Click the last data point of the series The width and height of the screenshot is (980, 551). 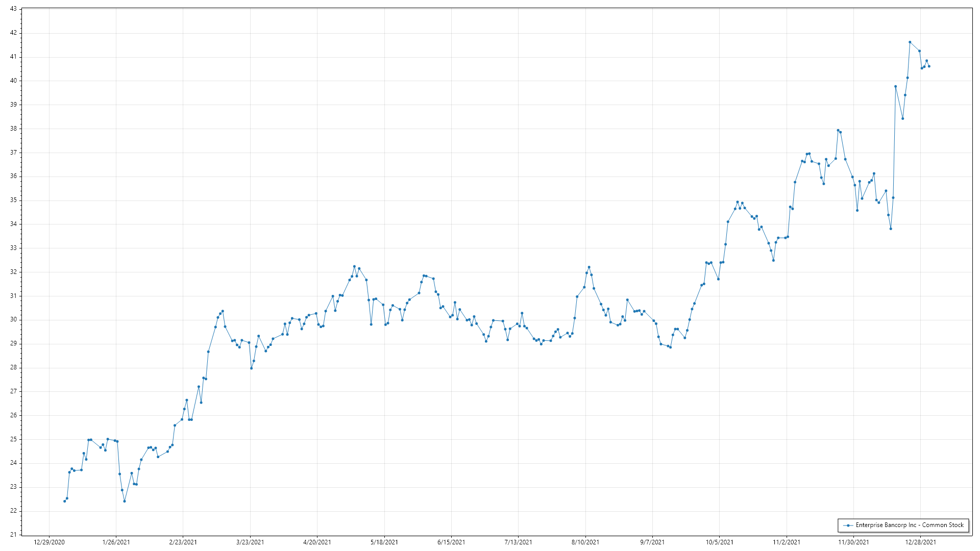[x=929, y=66]
